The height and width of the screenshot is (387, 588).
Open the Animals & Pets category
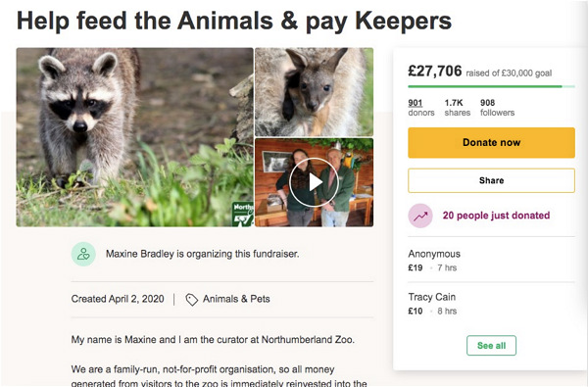pos(236,299)
